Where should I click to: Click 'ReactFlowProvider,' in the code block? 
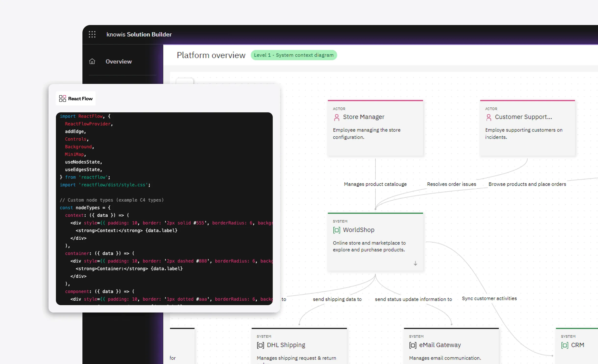pos(89,124)
